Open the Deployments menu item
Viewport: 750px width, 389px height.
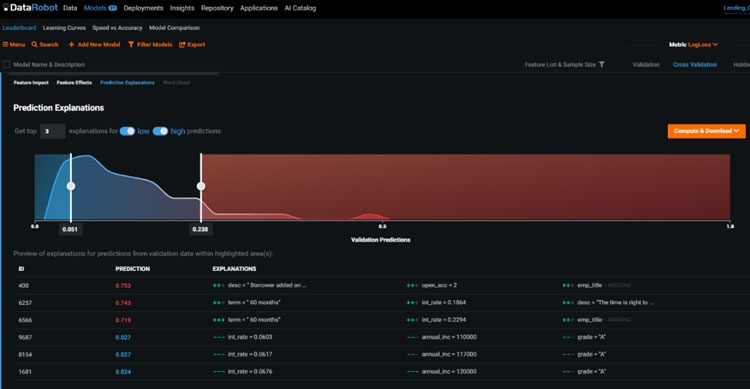point(143,8)
